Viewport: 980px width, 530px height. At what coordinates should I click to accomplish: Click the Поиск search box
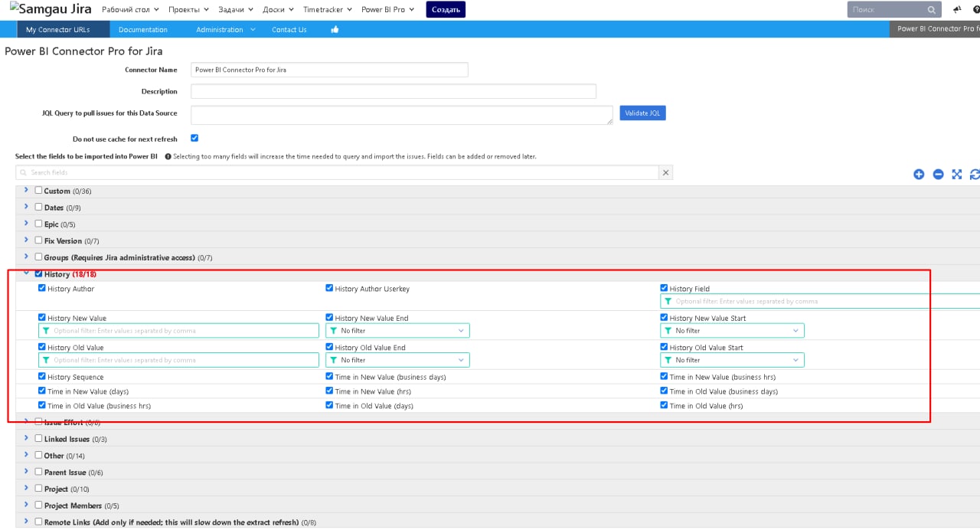[893, 10]
